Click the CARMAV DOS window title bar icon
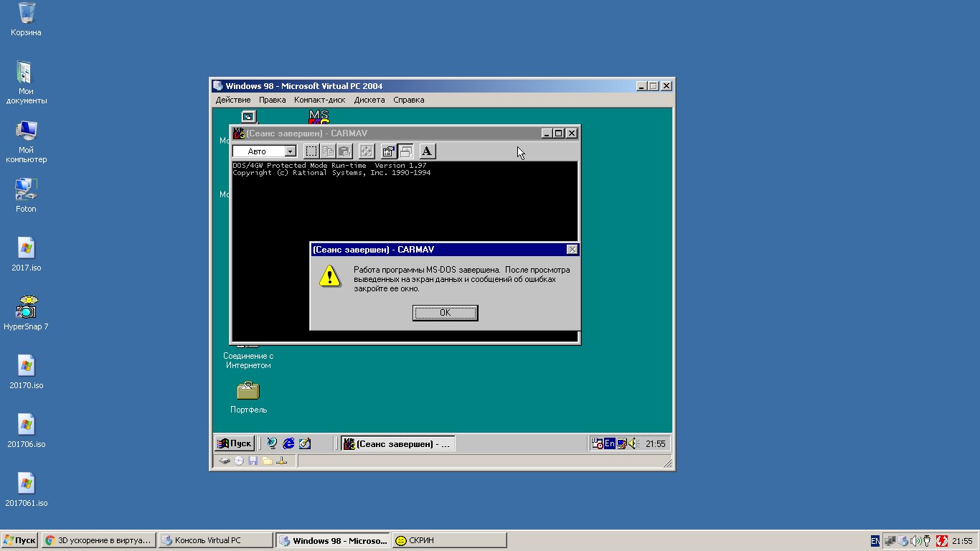Viewport: 980px width, 551px height. 239,133
